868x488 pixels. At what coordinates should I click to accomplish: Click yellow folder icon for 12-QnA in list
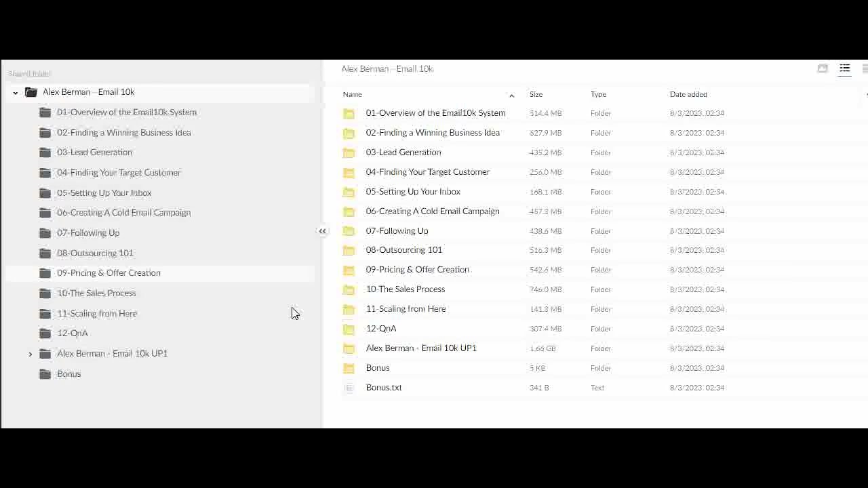[x=349, y=329]
